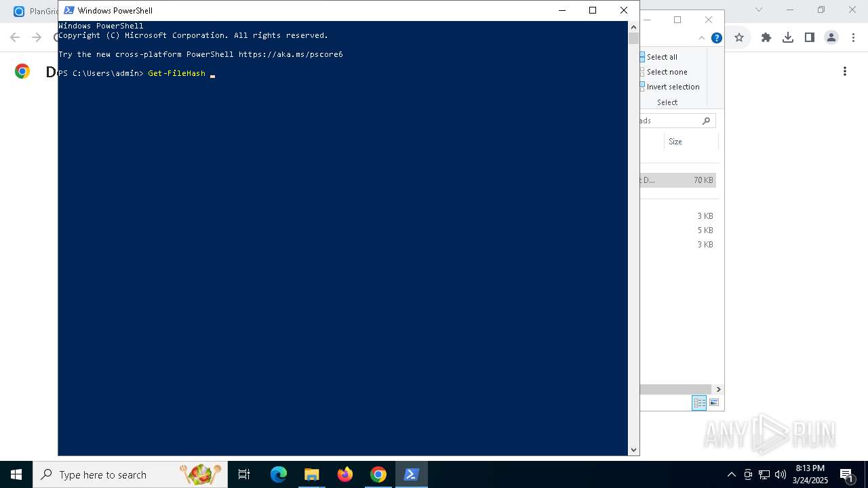
Task: Open Task View on the taskbar
Action: pos(244,474)
